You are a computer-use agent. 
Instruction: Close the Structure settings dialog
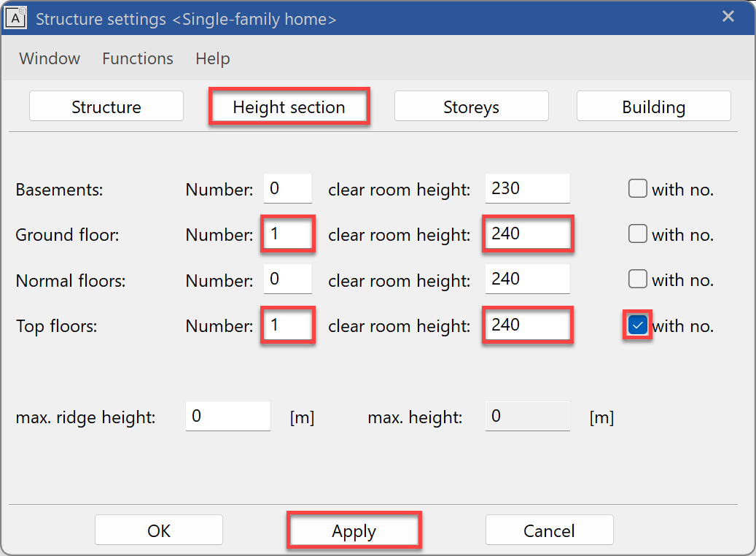[x=728, y=17]
